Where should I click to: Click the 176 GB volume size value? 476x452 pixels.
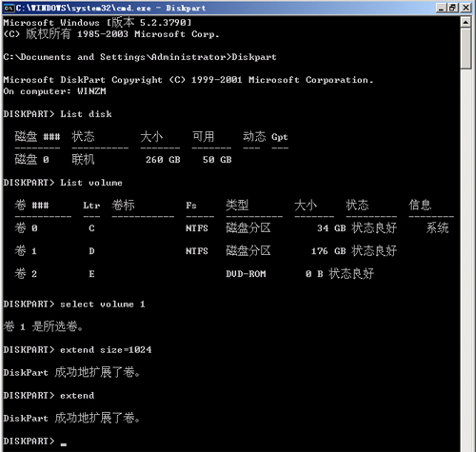[328, 251]
